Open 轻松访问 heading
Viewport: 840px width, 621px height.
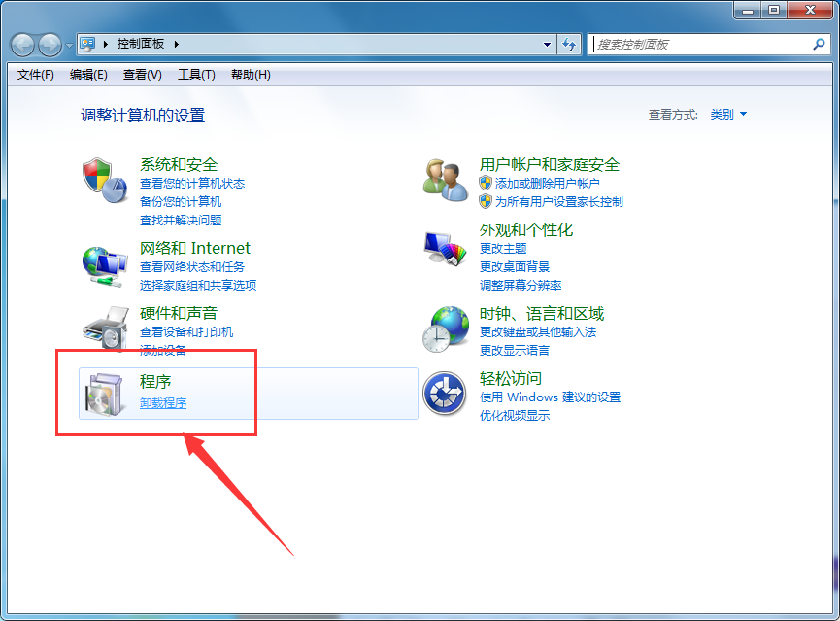point(511,379)
